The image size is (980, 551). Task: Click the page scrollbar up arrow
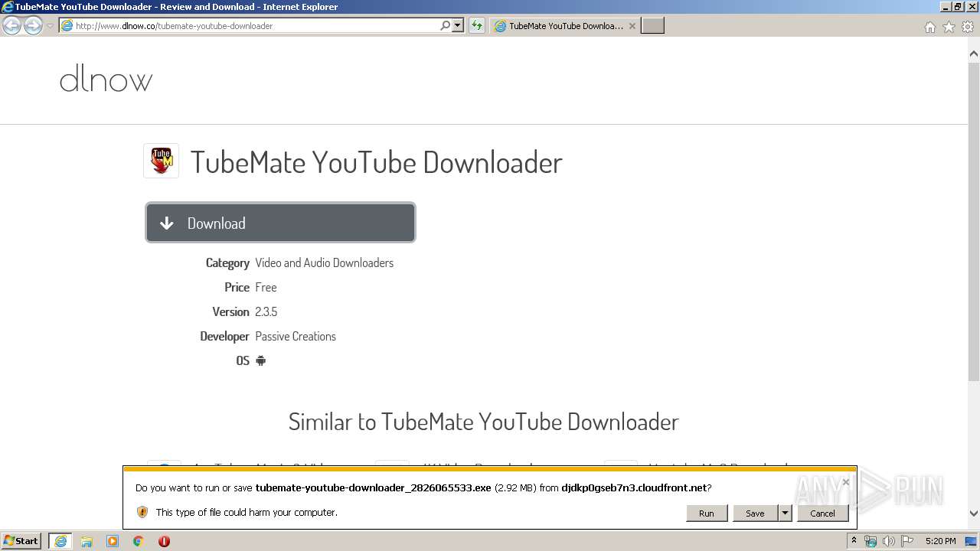(x=974, y=54)
